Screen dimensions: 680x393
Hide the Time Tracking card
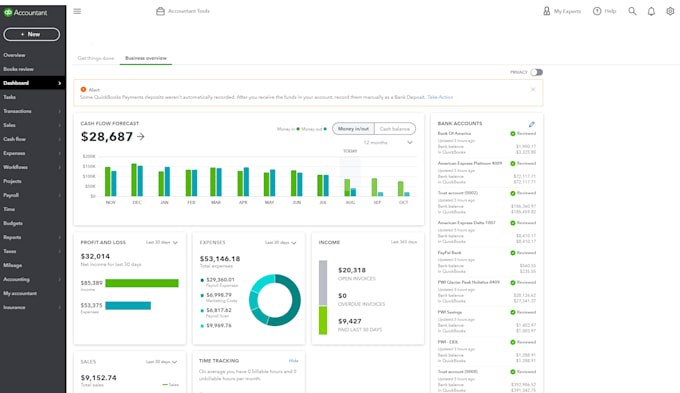coord(294,361)
